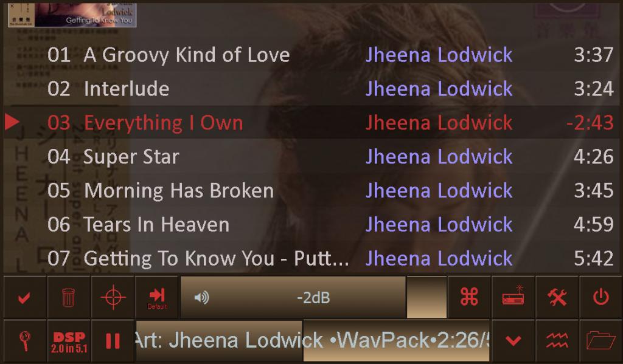Click the -2dB volume slider
The image size is (623, 364).
click(x=313, y=297)
